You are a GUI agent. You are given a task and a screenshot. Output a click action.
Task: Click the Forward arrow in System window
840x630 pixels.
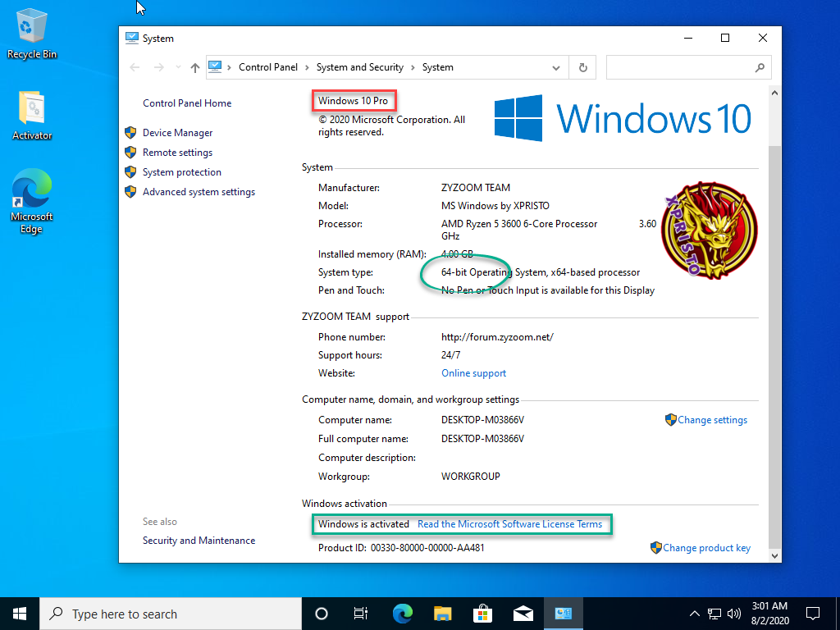tap(158, 67)
